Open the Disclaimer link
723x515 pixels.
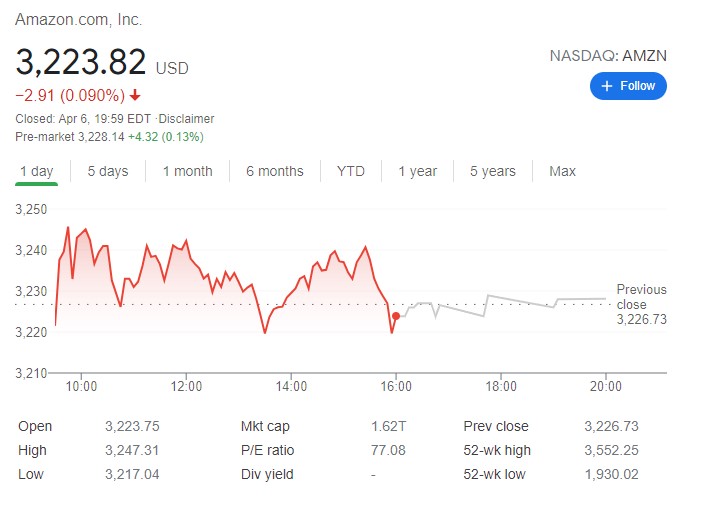[187, 119]
